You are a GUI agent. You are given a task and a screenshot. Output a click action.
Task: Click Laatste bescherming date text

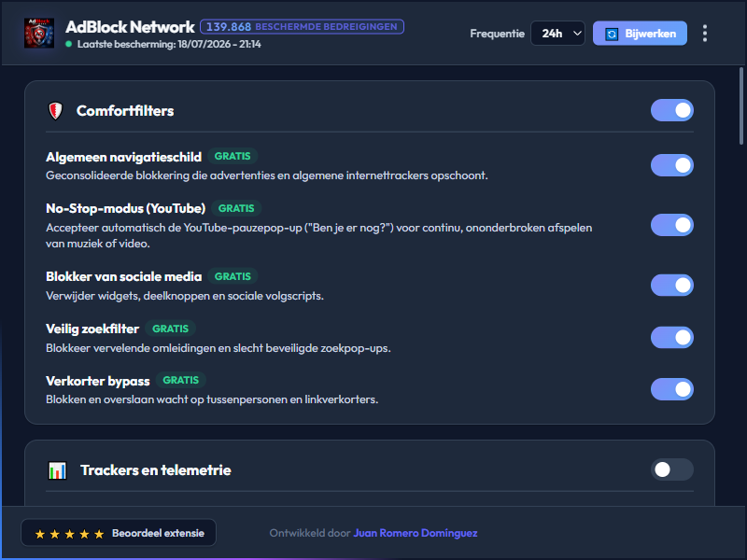(169, 44)
